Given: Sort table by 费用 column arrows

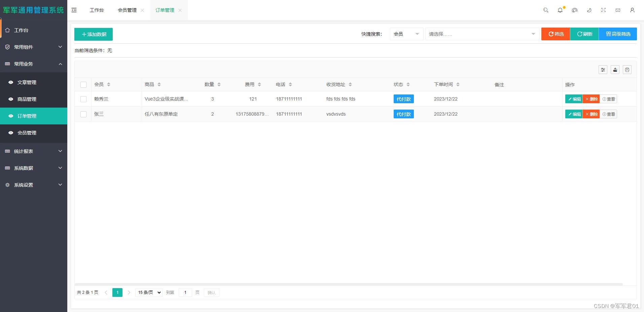Looking at the screenshot, I should (259, 84).
